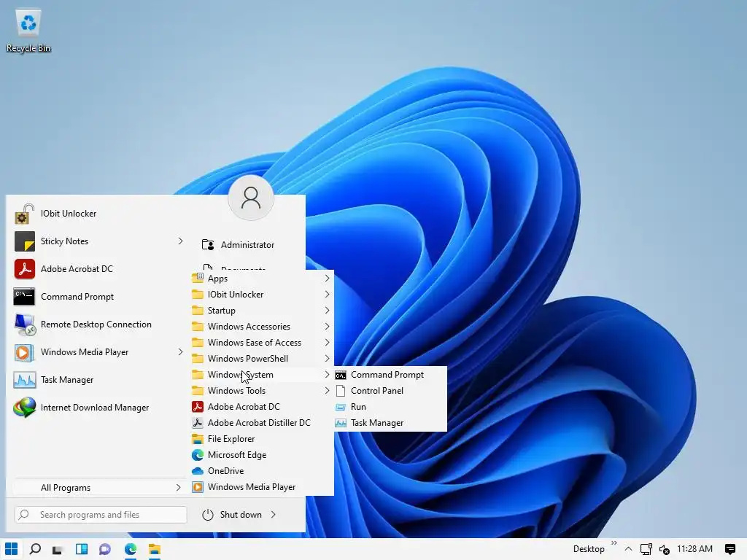Open OneDrive from programs list

(x=261, y=471)
